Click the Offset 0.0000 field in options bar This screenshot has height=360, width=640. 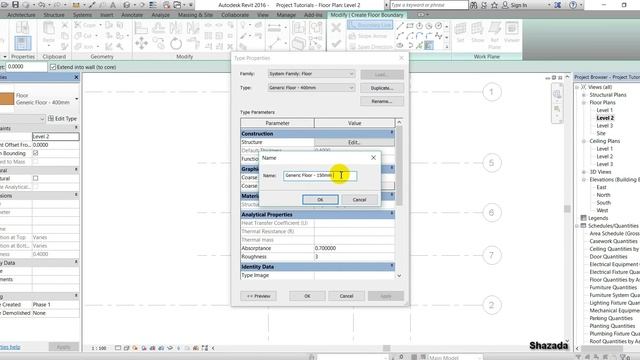(27, 67)
